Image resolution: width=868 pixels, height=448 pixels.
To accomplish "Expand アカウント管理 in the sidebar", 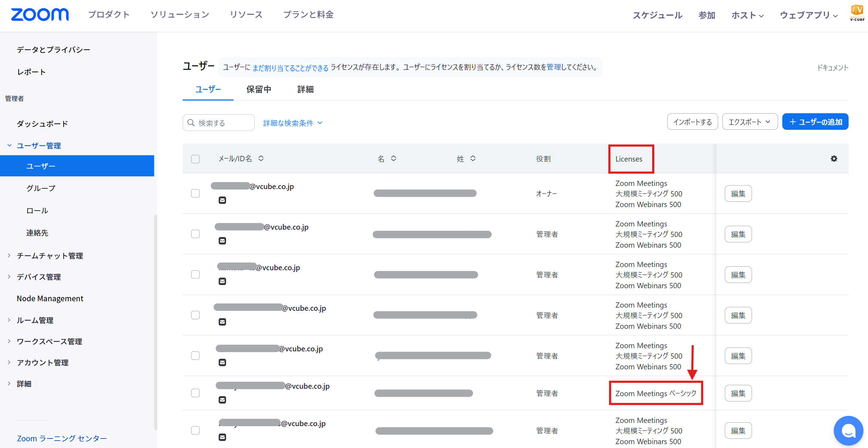I will click(x=9, y=363).
